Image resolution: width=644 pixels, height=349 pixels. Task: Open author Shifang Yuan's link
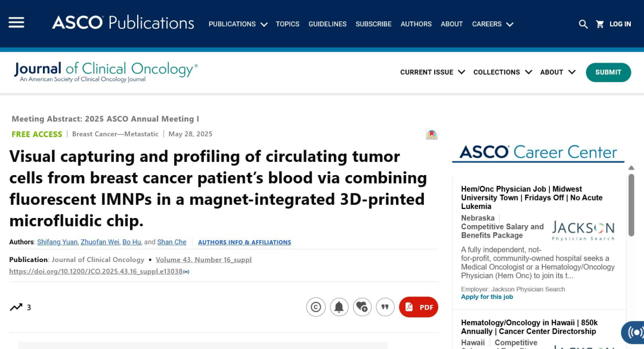57,242
